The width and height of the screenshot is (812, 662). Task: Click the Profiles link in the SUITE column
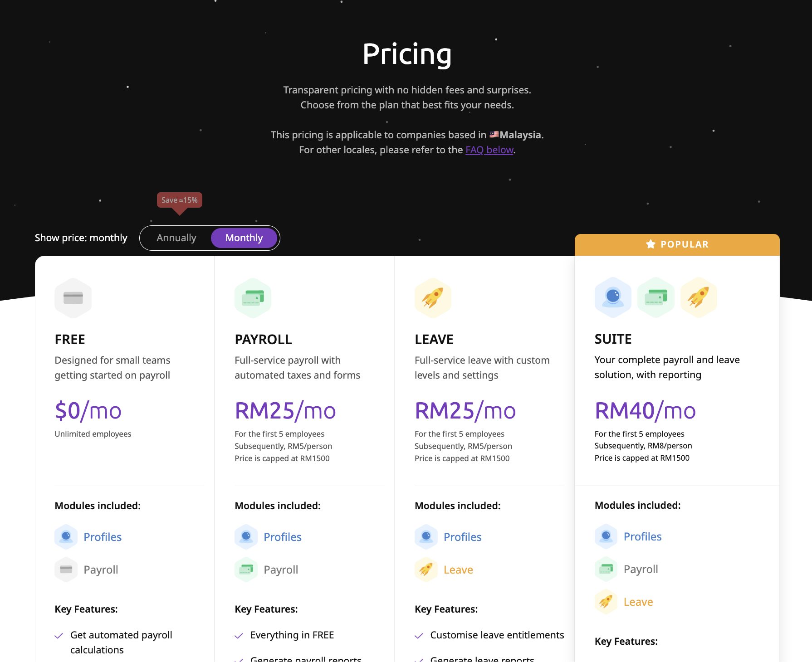point(643,536)
